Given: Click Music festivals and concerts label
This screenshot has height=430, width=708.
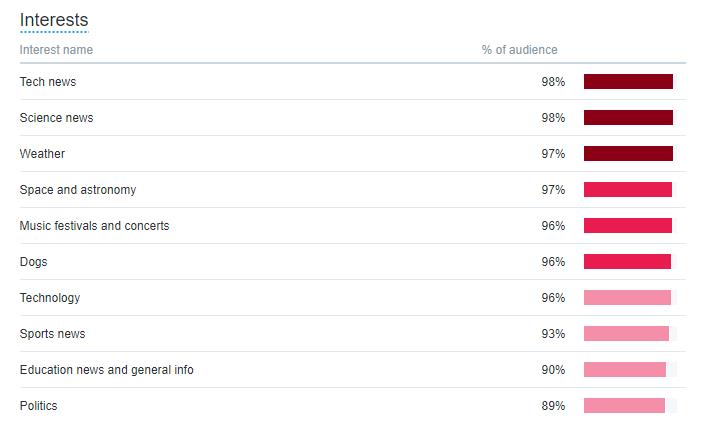Looking at the screenshot, I should pyautogui.click(x=94, y=226).
